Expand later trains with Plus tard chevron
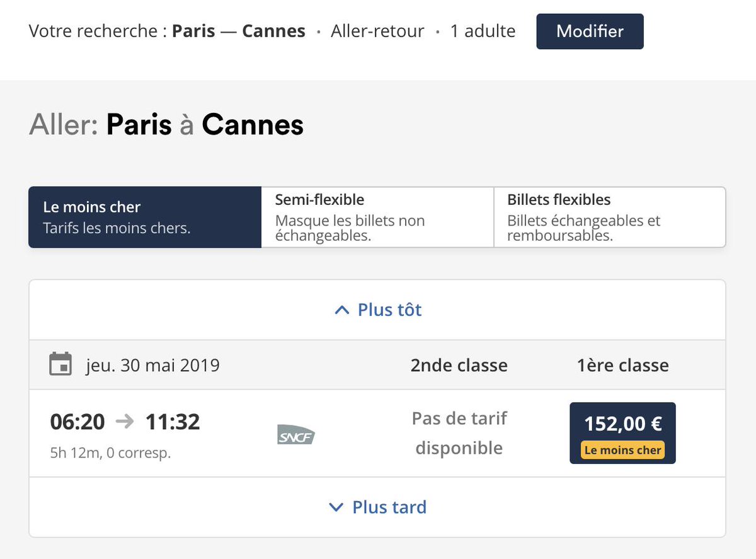 (x=336, y=507)
